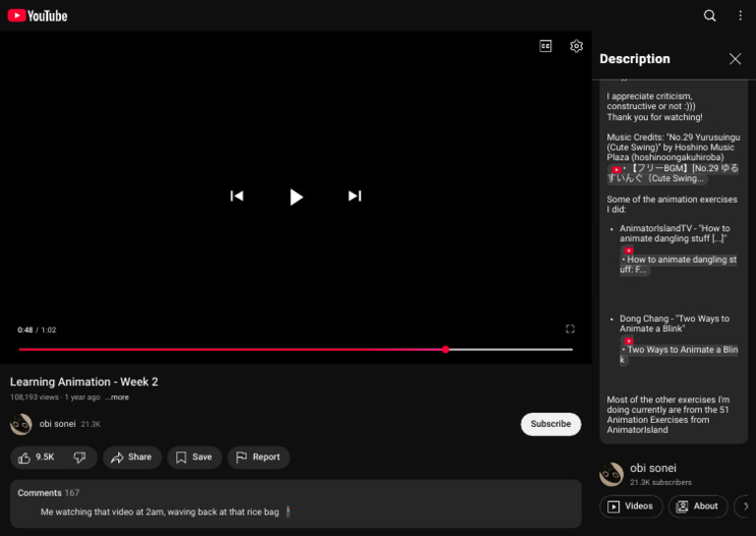Click 'I appreciate criticism' line

(651, 101)
